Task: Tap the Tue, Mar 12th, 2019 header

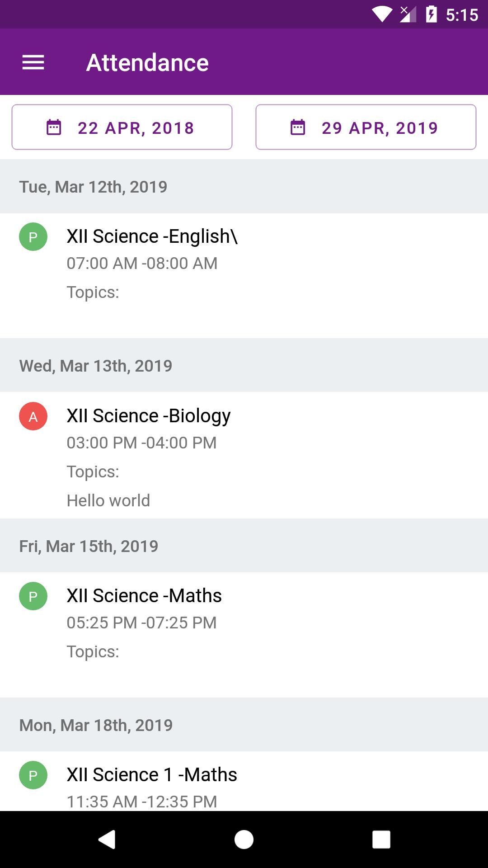Action: (x=244, y=186)
